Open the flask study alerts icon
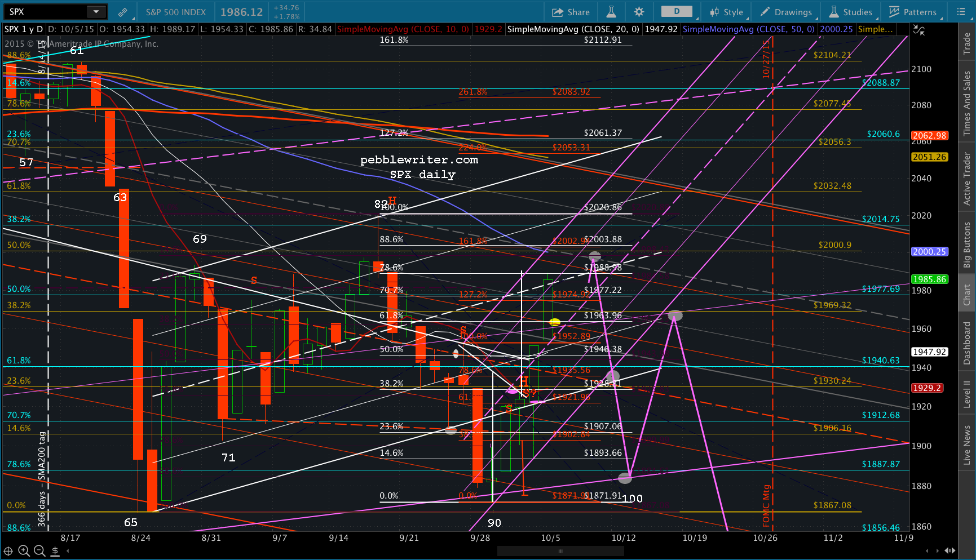 [611, 12]
